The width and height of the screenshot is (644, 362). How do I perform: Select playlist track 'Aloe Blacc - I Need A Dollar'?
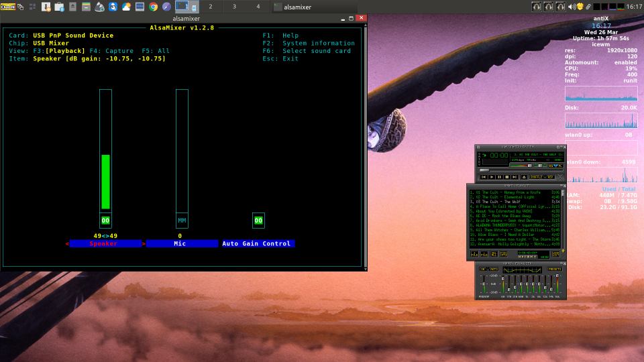tap(515, 235)
